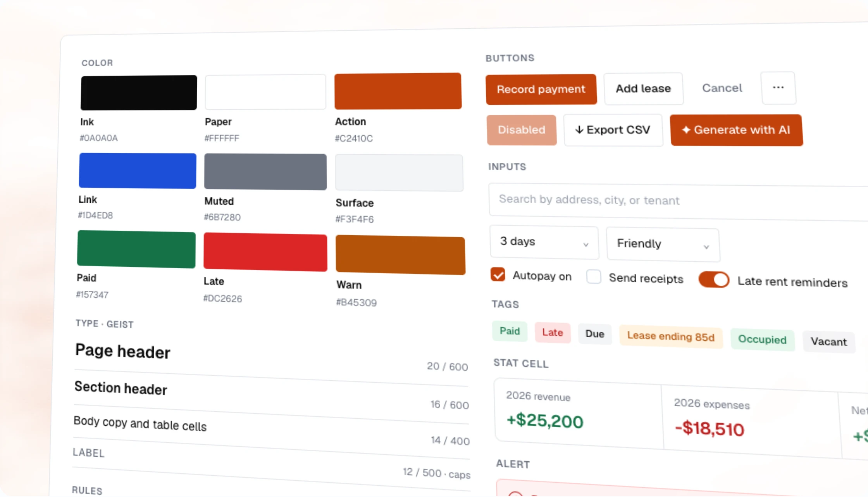This screenshot has height=497, width=868.
Task: Click the Paid tag
Action: click(x=510, y=331)
